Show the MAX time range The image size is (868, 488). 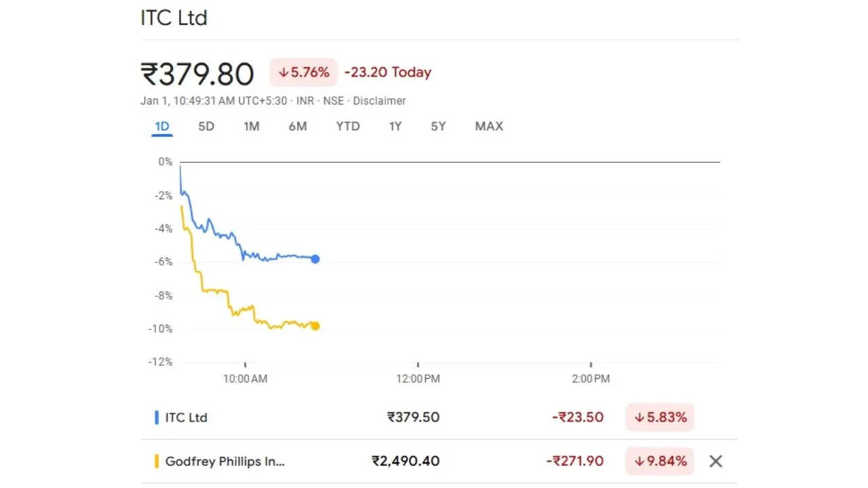(489, 127)
